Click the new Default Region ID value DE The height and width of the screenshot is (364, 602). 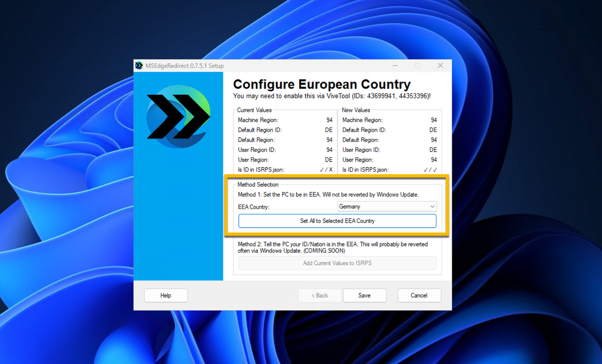coord(433,130)
